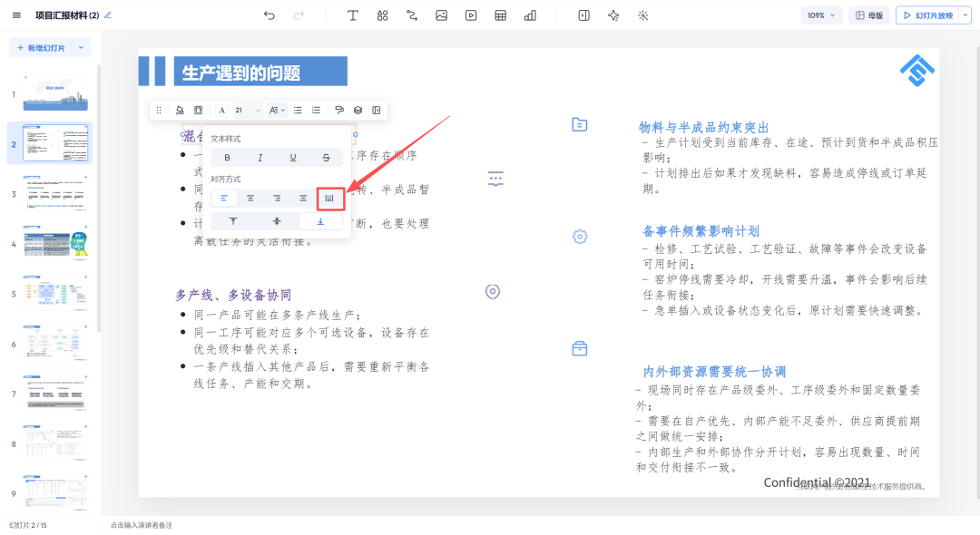Insert a video
Screen dimensions: 980x535
(x=471, y=15)
